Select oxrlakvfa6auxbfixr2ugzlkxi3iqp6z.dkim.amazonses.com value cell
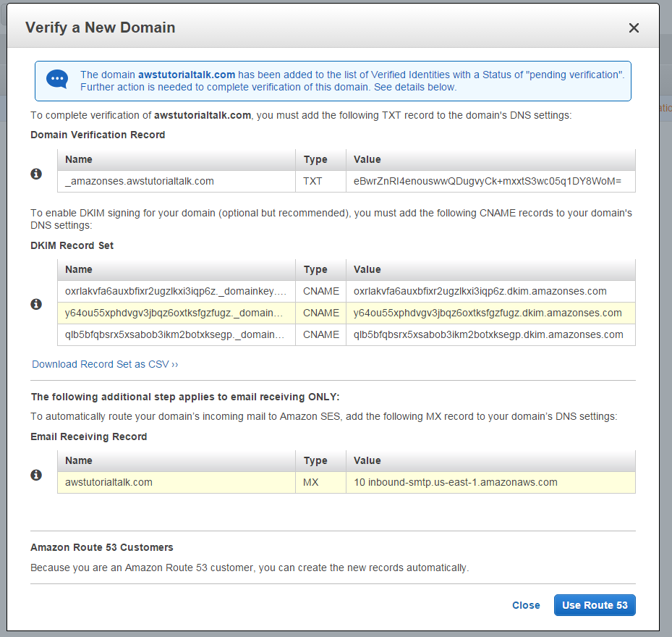The height and width of the screenshot is (637, 672). click(x=490, y=291)
